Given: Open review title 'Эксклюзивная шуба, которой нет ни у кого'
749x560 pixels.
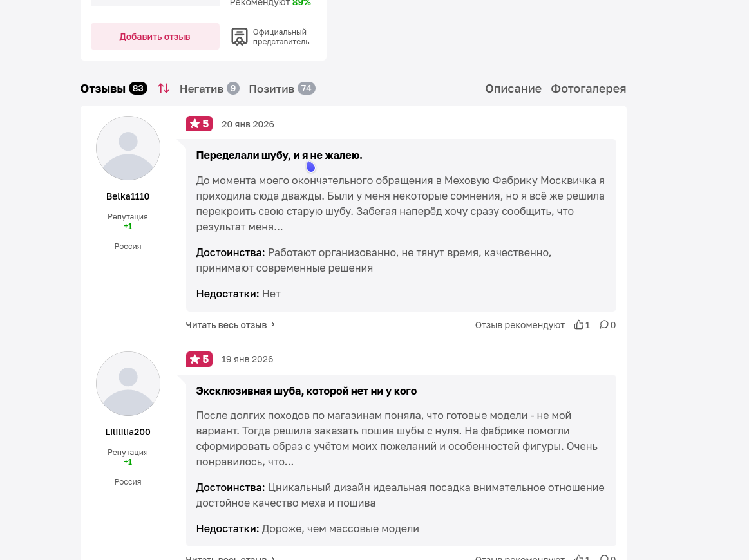Looking at the screenshot, I should pos(306,391).
